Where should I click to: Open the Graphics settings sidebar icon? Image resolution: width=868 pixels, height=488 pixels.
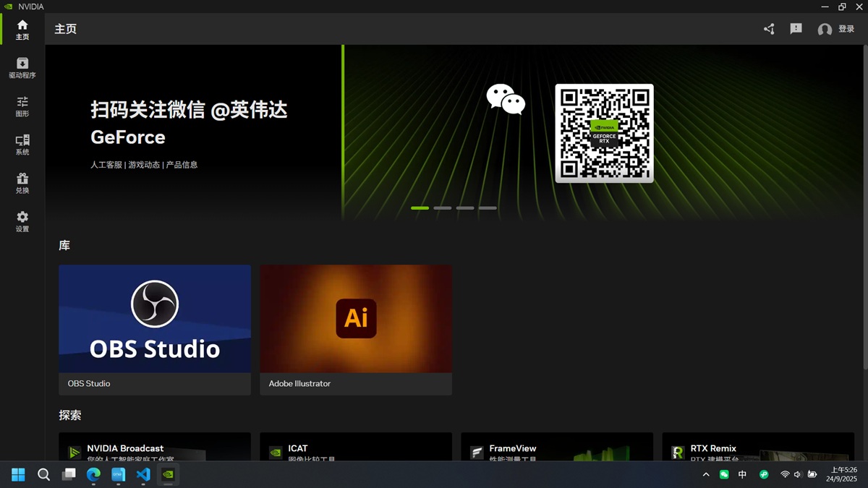click(x=22, y=106)
